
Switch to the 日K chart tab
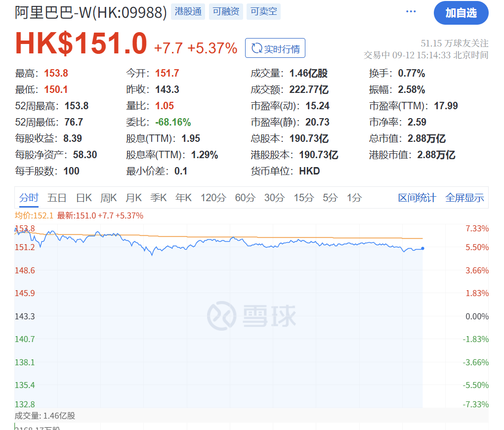point(84,198)
